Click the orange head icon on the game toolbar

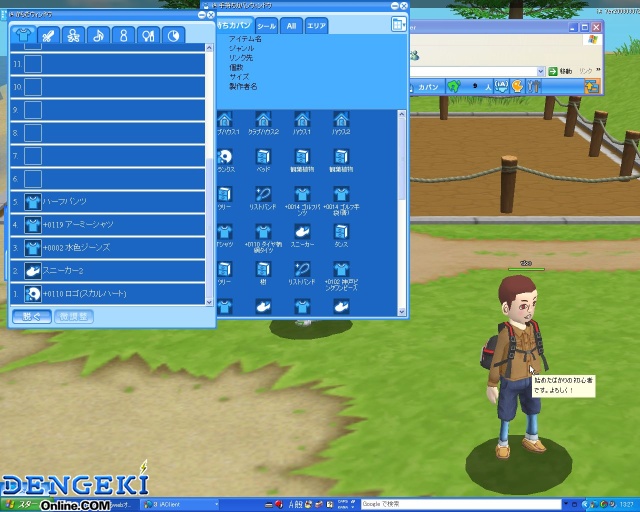[x=517, y=86]
